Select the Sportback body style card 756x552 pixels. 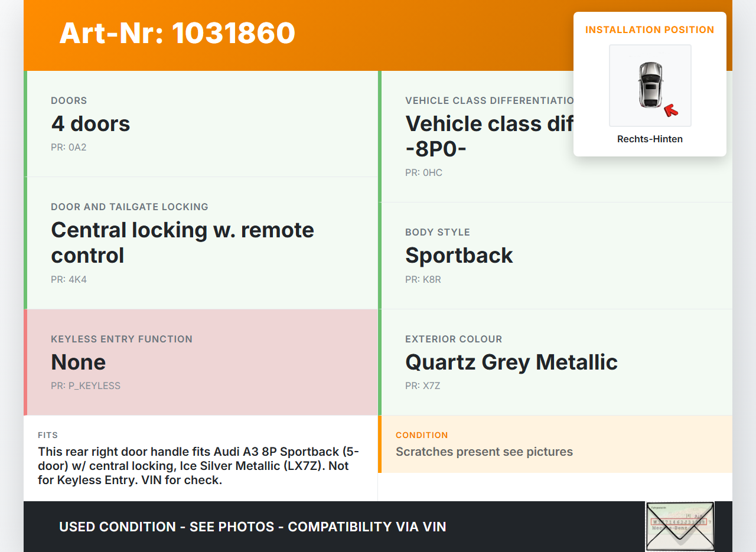(555, 255)
